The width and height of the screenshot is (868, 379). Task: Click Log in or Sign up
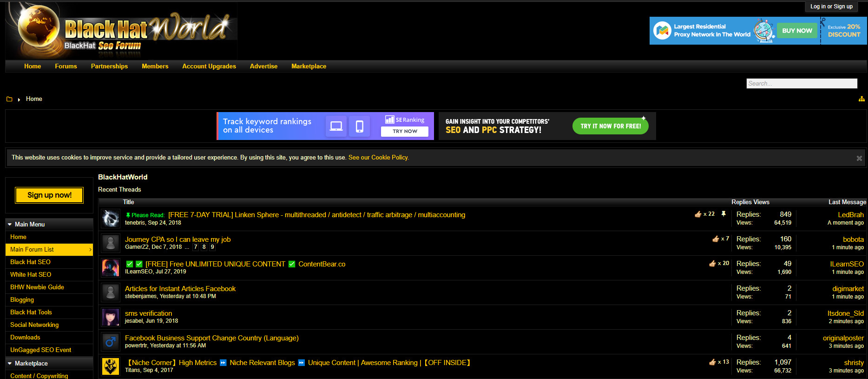coord(831,7)
